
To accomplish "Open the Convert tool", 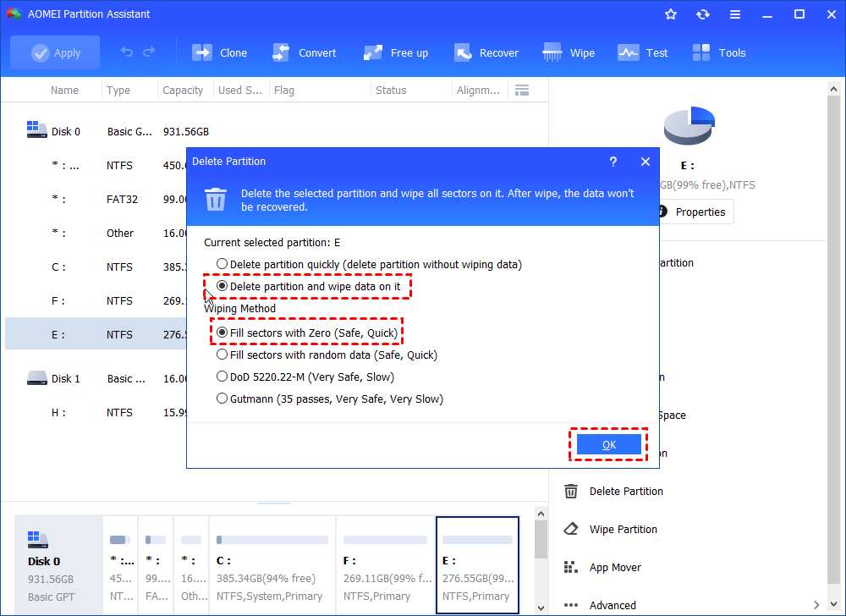I will (305, 52).
